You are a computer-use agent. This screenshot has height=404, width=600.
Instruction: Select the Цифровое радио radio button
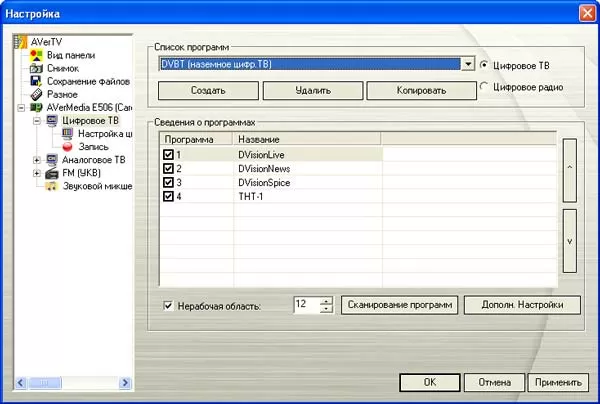(x=485, y=87)
